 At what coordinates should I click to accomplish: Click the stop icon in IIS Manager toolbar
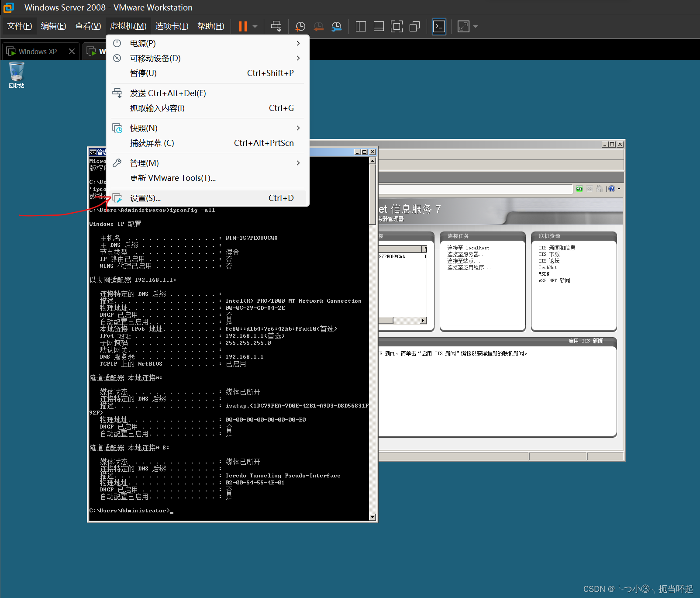click(590, 189)
